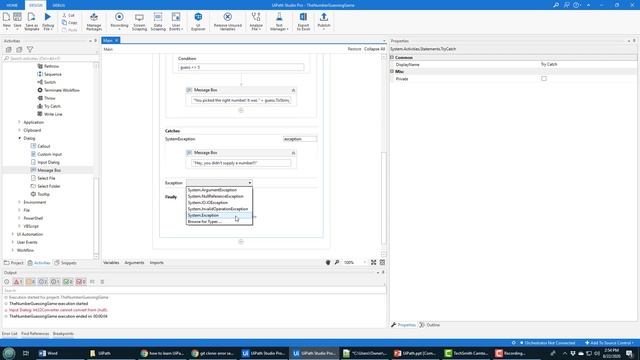Click the Exception type combo box arrow

(249, 183)
